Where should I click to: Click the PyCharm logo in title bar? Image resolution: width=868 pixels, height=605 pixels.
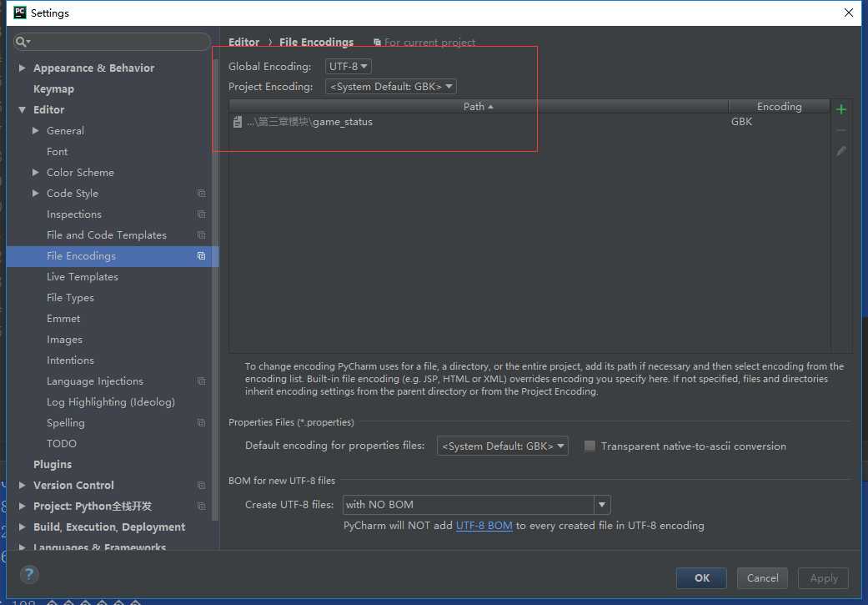(x=20, y=13)
